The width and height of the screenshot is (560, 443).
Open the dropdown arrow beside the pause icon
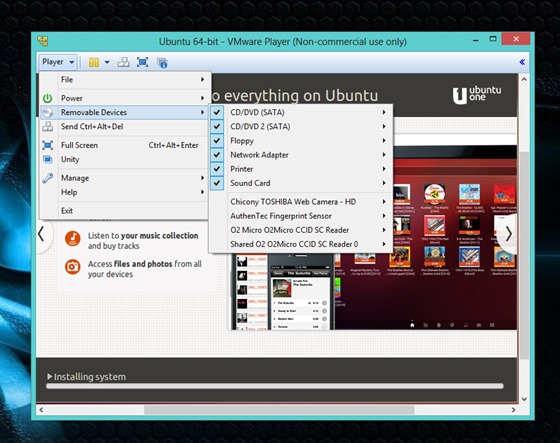(x=107, y=63)
